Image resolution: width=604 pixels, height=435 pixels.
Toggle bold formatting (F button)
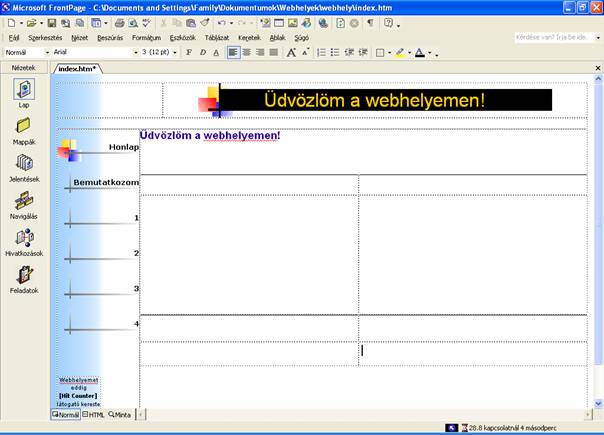coord(188,52)
